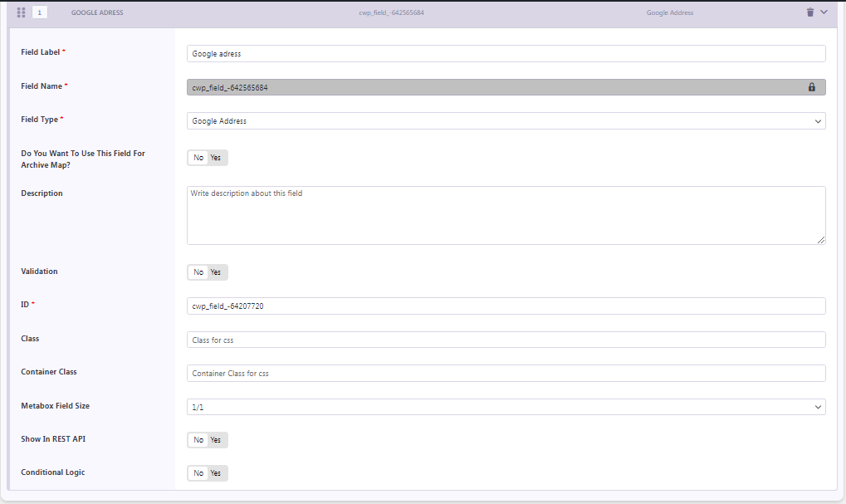Click the Field Label caption
Screen dimensions: 846x504
click(41, 51)
